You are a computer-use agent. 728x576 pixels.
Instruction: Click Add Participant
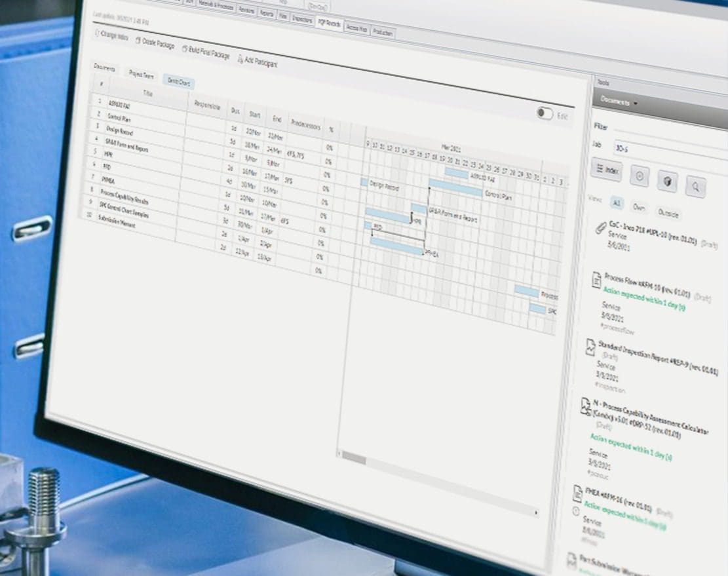258,61
